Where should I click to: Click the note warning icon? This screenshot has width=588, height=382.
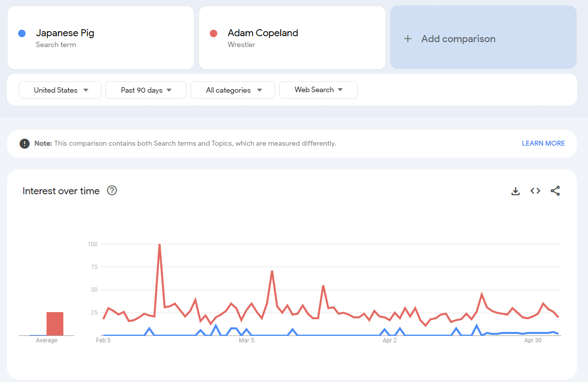(24, 144)
